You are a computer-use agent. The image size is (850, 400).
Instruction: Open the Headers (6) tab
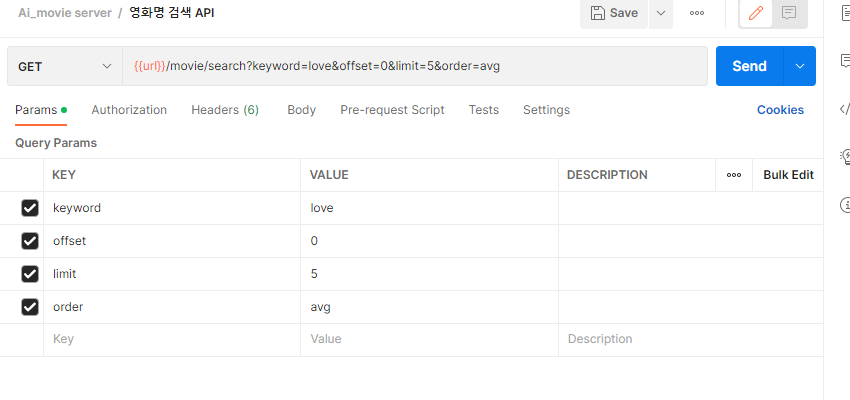coord(225,110)
